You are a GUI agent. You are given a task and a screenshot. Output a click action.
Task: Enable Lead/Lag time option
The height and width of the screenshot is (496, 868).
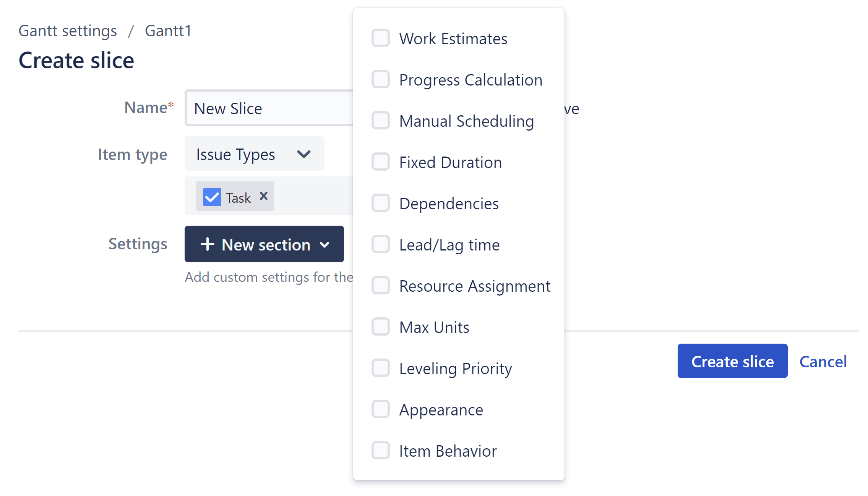tap(381, 244)
